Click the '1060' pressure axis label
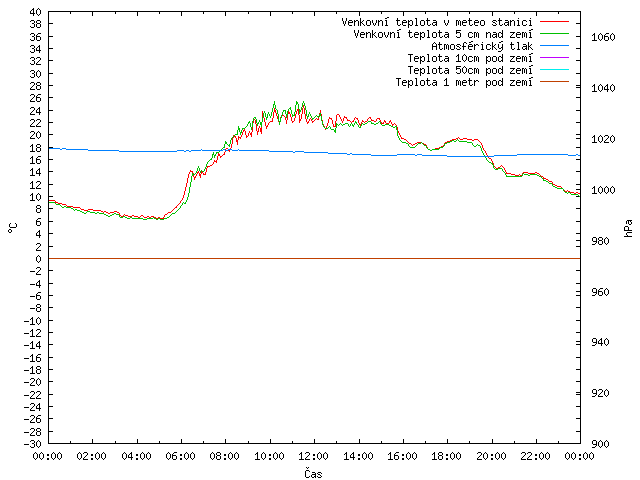 click(x=603, y=38)
